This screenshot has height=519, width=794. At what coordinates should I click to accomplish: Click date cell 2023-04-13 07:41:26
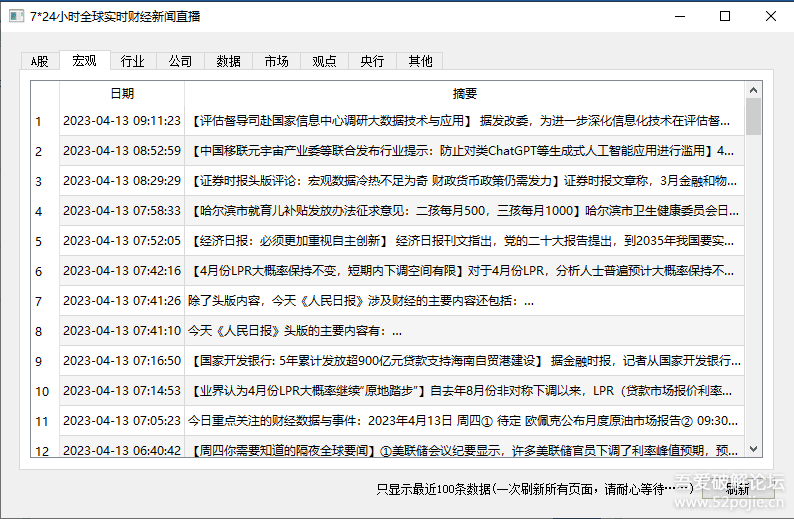click(122, 301)
